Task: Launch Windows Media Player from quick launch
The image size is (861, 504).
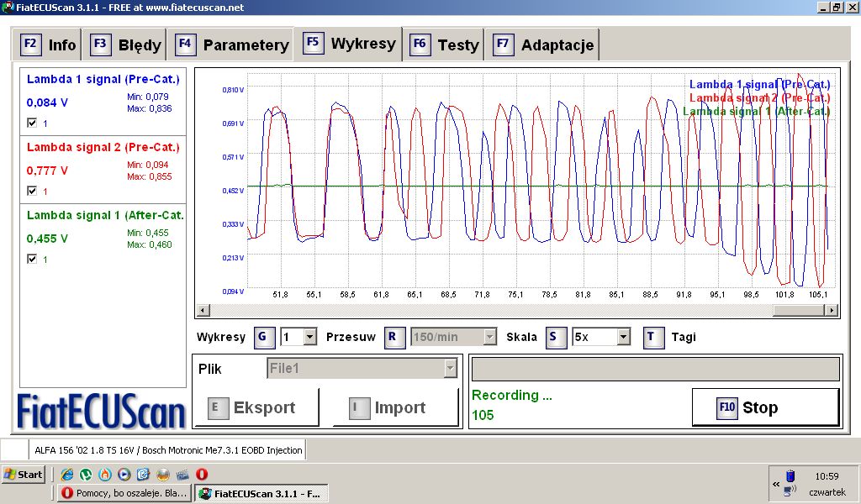Action: (x=124, y=475)
